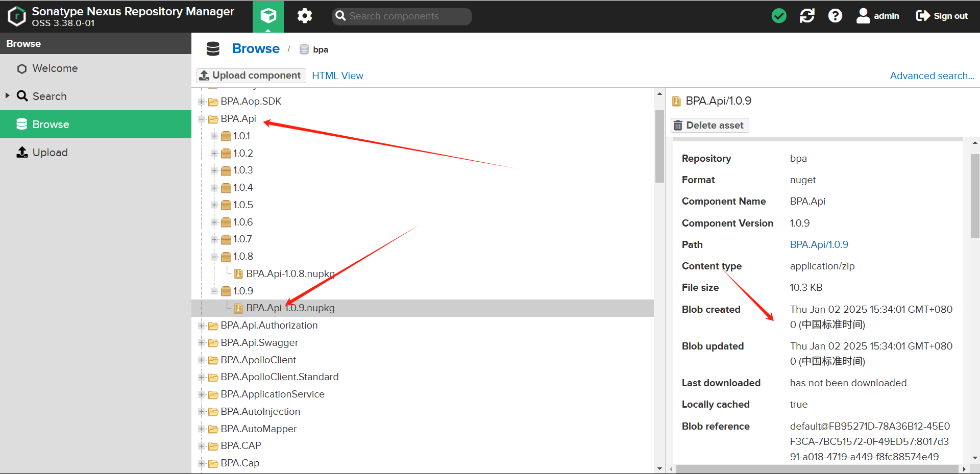
Task: Click Upload component button
Action: coord(251,76)
